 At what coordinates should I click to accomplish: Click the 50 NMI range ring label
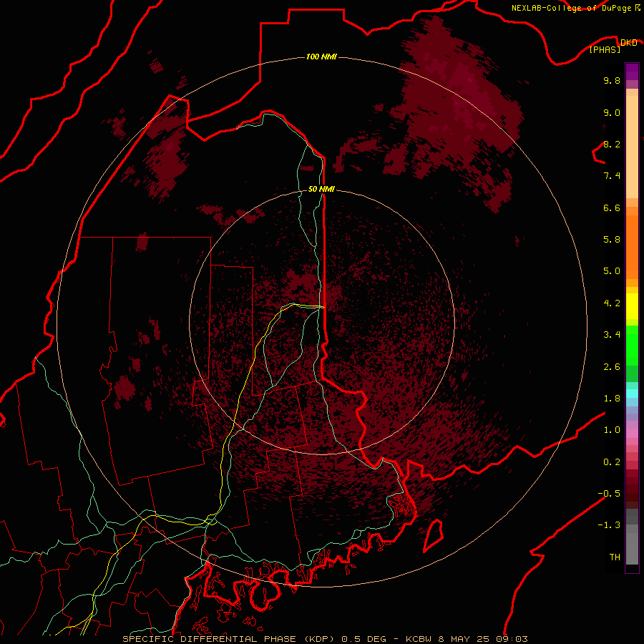[321, 189]
